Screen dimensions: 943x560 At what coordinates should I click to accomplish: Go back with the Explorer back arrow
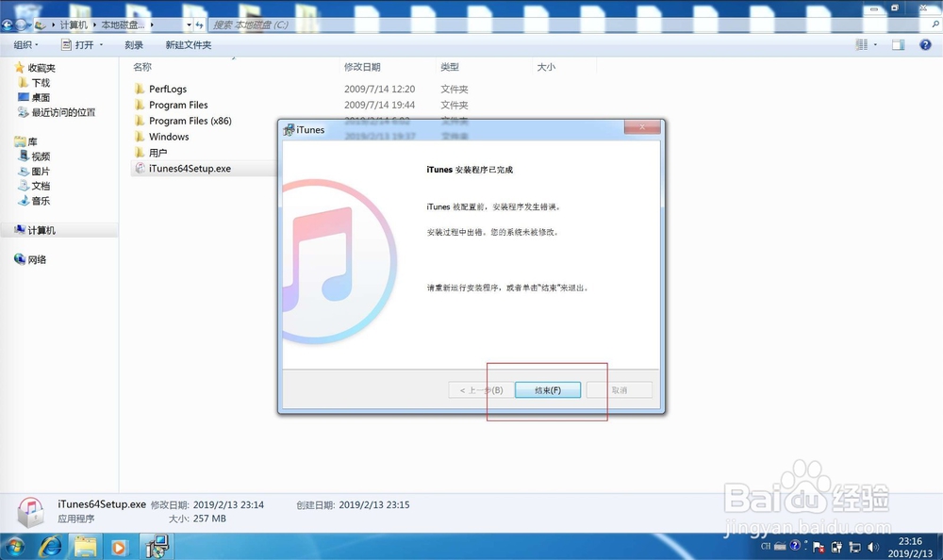(8, 25)
